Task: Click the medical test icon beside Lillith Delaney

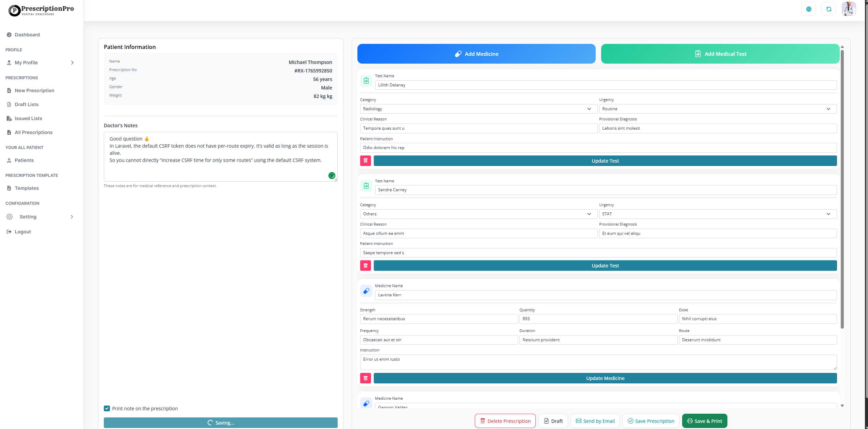Action: click(366, 81)
